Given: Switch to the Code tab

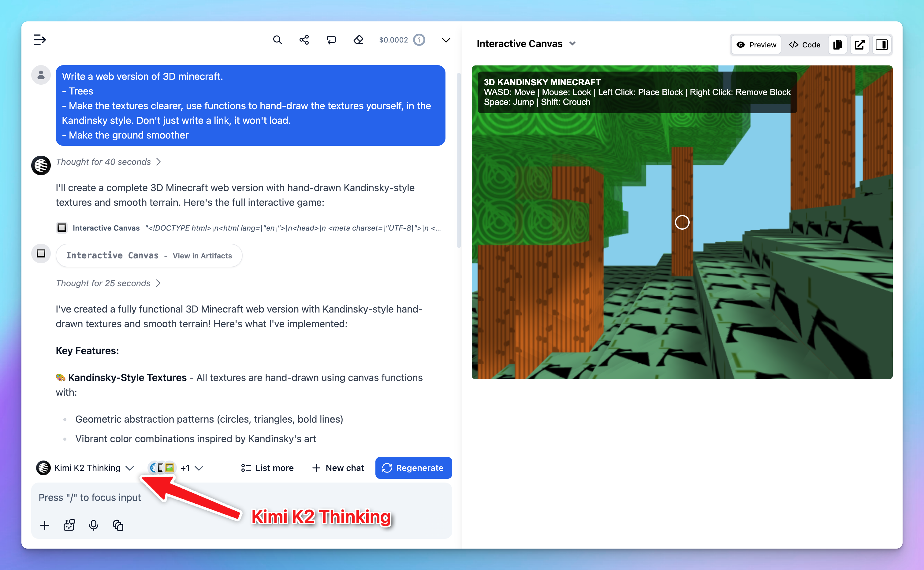Looking at the screenshot, I should click(804, 44).
